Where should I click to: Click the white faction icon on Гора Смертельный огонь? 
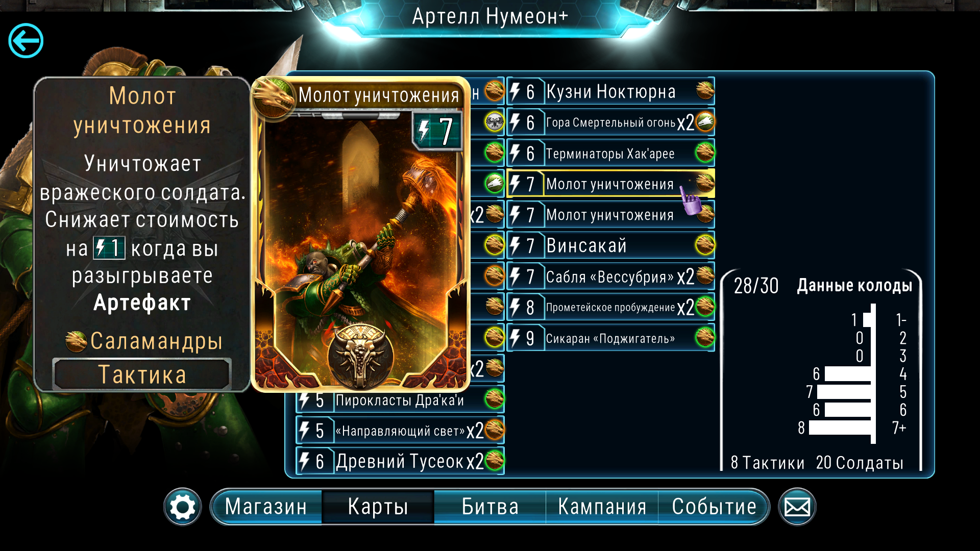coord(705,121)
